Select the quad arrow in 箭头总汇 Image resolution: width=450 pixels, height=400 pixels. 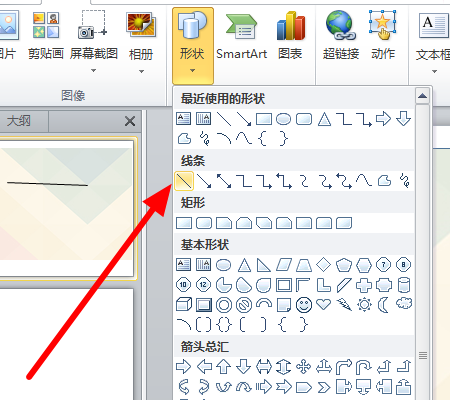tap(304, 367)
